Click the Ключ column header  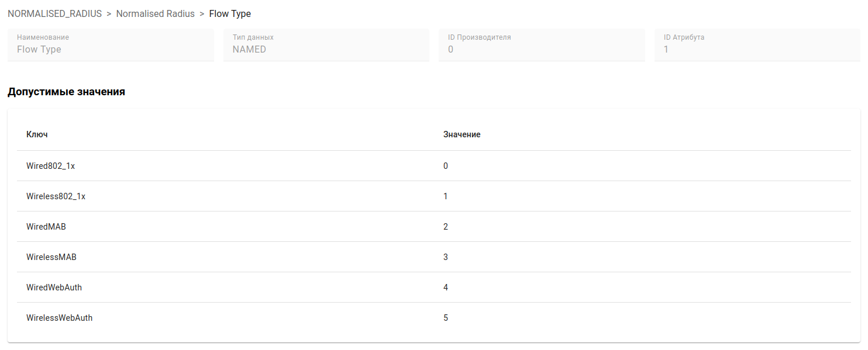pyautogui.click(x=37, y=134)
